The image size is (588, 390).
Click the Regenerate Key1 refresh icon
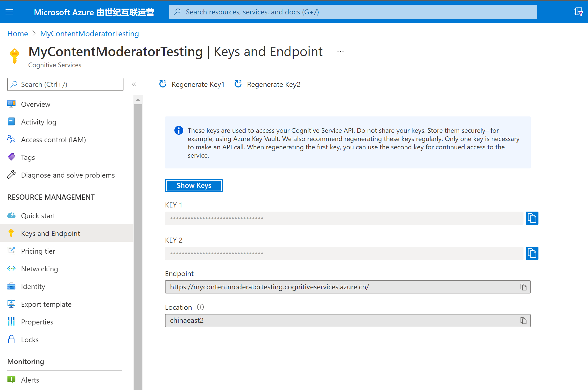pyautogui.click(x=163, y=84)
